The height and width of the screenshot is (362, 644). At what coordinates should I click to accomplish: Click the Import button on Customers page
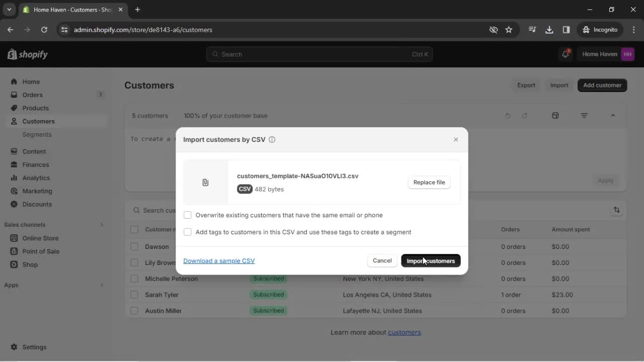coord(559,85)
